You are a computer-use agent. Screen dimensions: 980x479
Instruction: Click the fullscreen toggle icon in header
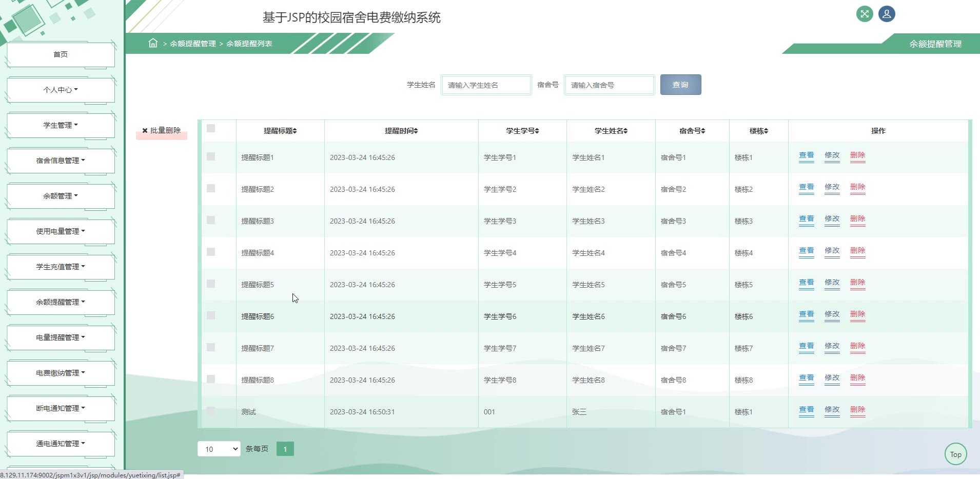(865, 14)
